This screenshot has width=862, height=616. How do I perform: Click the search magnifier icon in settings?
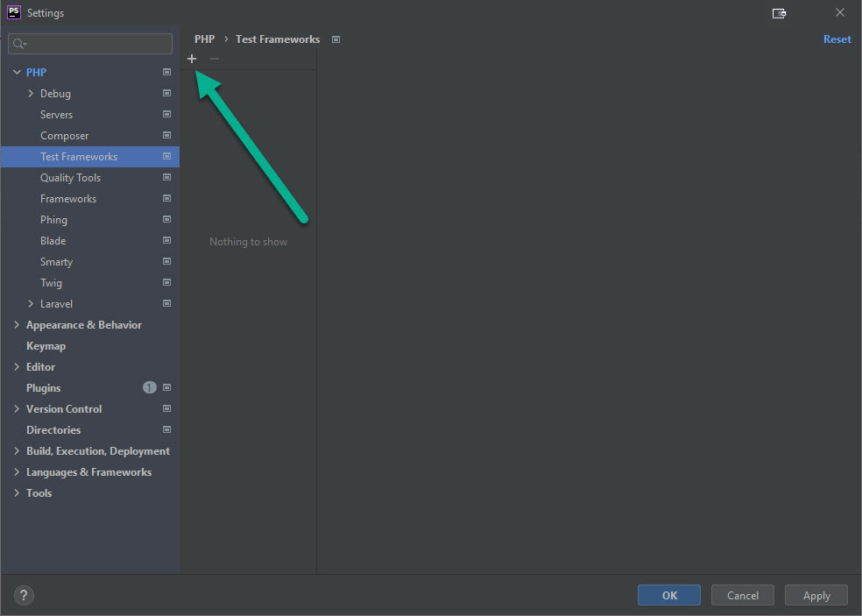pos(19,44)
